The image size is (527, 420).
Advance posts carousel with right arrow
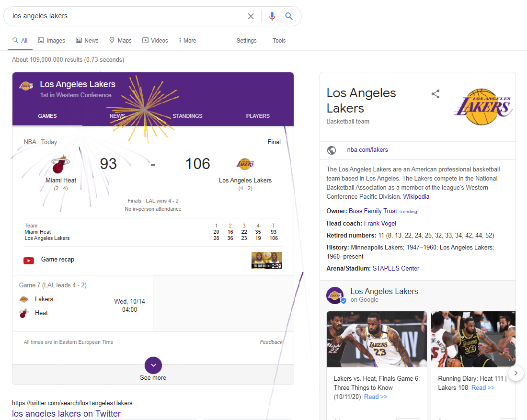click(516, 373)
